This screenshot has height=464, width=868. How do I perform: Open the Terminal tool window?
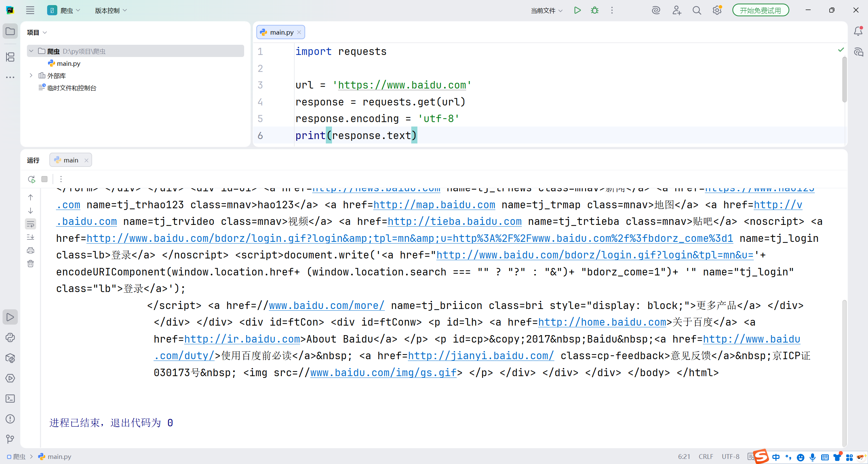tap(10, 399)
